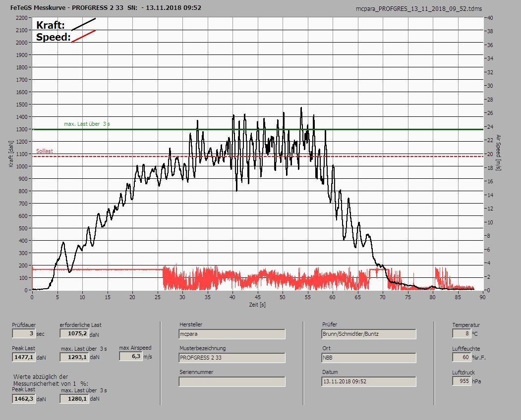Click the Werte abzüglich der Messunsicherheit text
The width and height of the screenshot is (521, 420).
click(x=51, y=380)
